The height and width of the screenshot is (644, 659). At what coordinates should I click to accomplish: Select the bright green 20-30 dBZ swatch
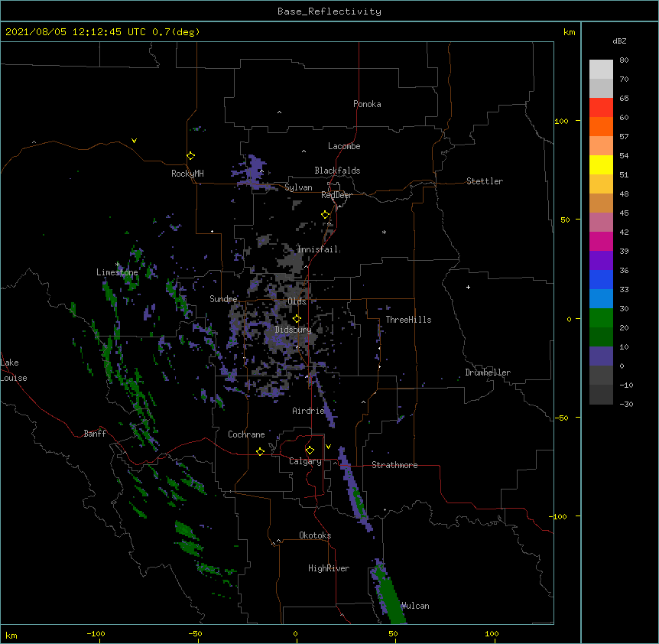(x=601, y=318)
